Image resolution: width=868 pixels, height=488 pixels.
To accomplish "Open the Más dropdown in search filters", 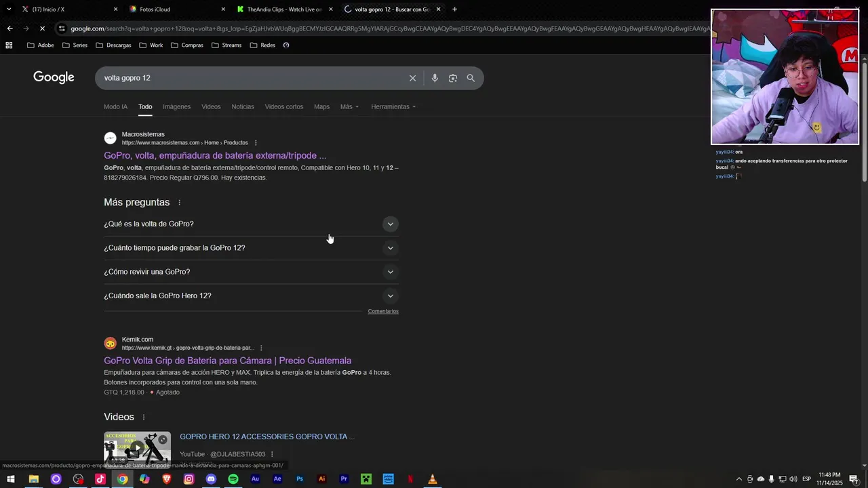I will (349, 107).
